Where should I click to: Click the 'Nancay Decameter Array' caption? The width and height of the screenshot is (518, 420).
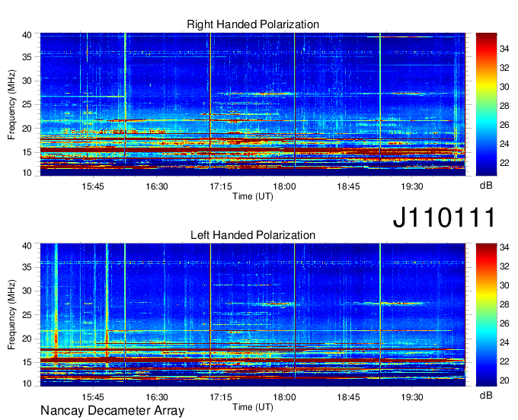point(112,411)
